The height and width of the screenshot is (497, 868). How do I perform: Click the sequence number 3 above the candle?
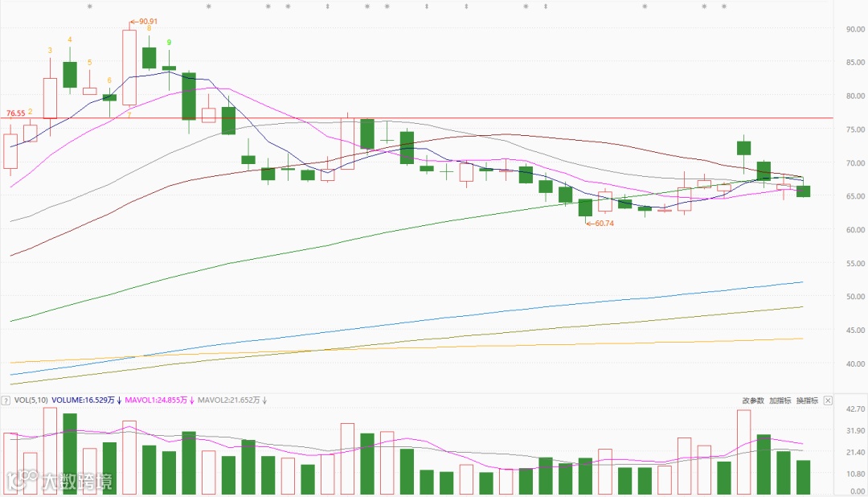[x=50, y=51]
